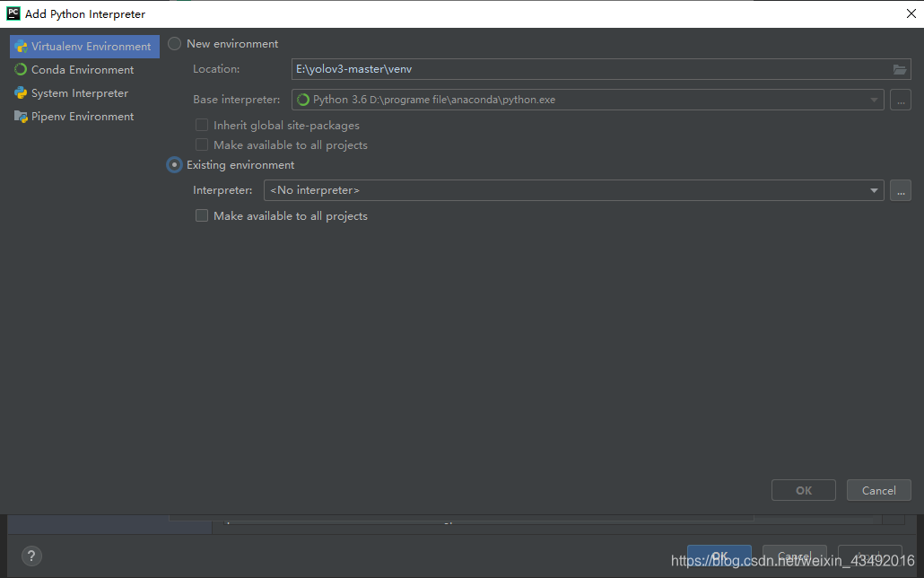The height and width of the screenshot is (578, 924).
Task: Select the Existing environment radio button
Action: click(x=174, y=164)
